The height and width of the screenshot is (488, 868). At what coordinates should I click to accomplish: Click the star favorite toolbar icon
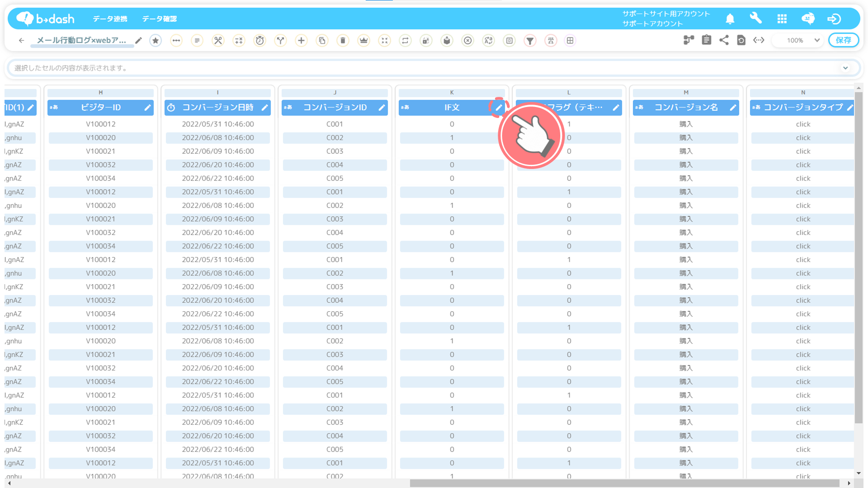(x=156, y=40)
